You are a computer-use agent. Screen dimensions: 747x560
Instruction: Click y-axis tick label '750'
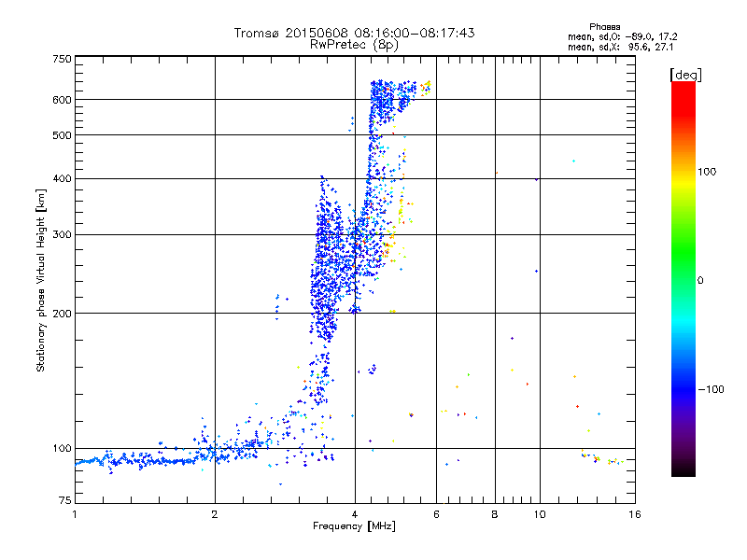pyautogui.click(x=62, y=59)
